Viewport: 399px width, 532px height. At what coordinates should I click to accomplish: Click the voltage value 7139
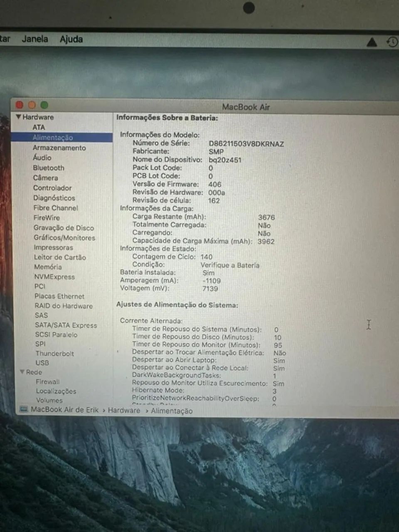coord(210,288)
